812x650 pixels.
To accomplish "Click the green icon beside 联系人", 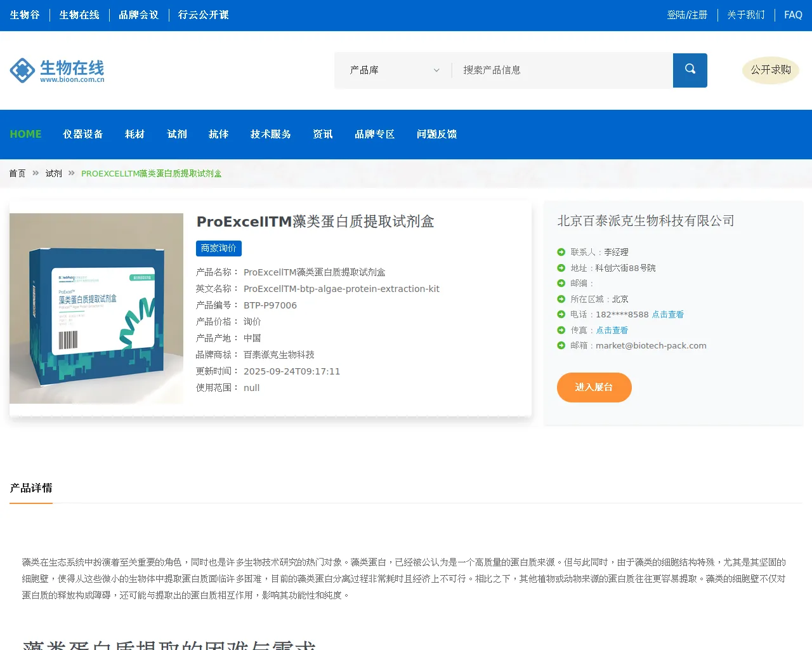I will tap(561, 253).
